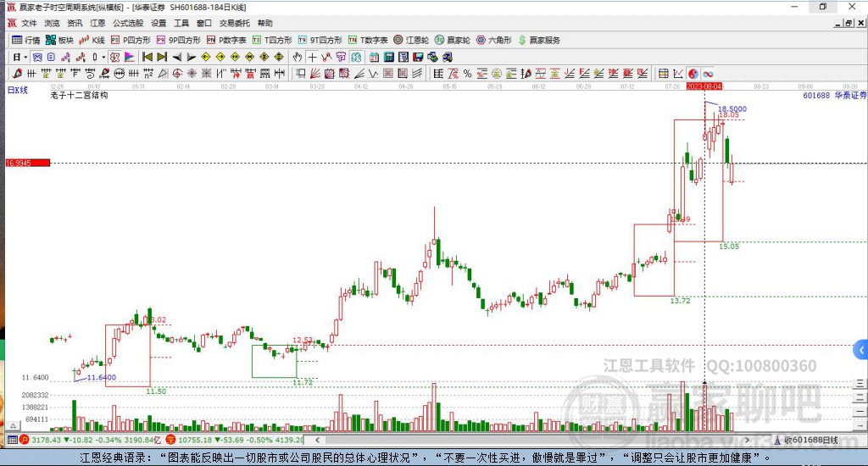Click the first yellow diamond left-arrow icon

point(205,57)
